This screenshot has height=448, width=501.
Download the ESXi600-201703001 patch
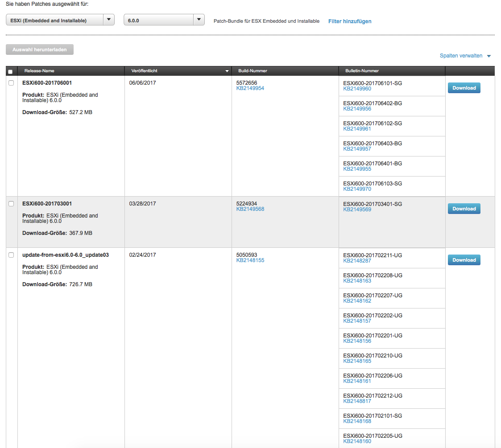[464, 209]
